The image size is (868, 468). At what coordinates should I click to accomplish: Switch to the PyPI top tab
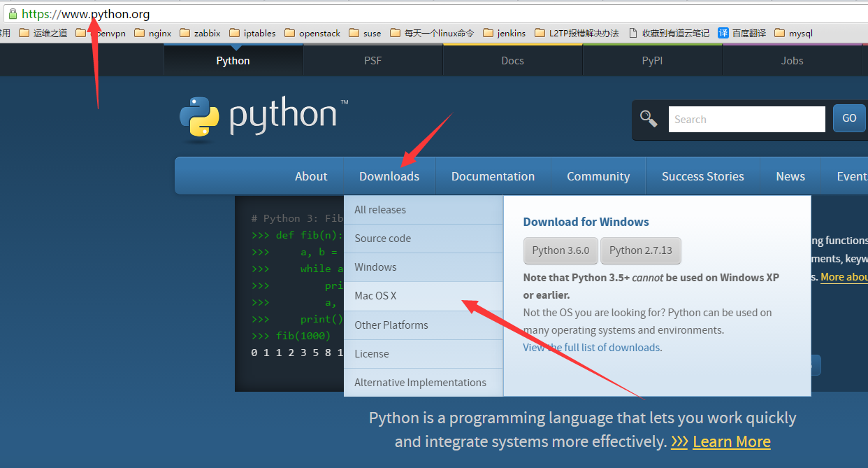(x=652, y=61)
